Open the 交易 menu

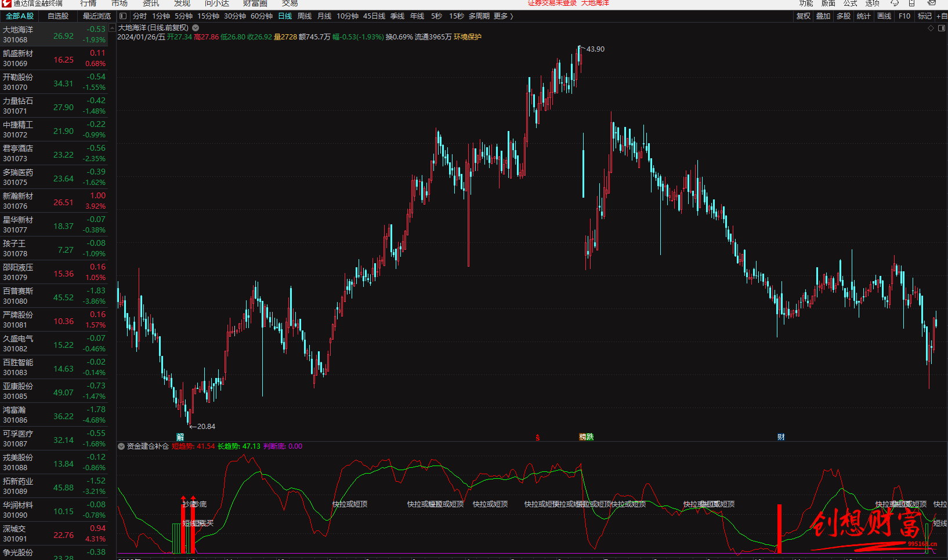coord(290,3)
